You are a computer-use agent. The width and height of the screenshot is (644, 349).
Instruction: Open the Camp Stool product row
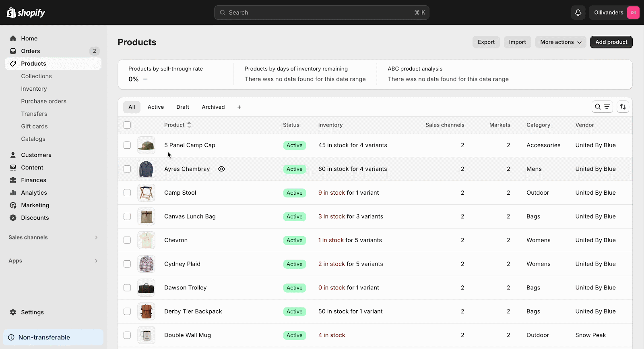click(x=375, y=193)
